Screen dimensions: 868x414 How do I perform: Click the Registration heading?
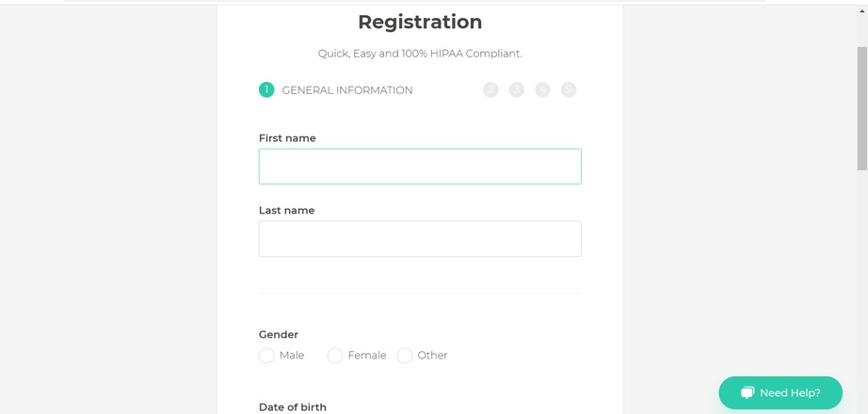tap(420, 22)
